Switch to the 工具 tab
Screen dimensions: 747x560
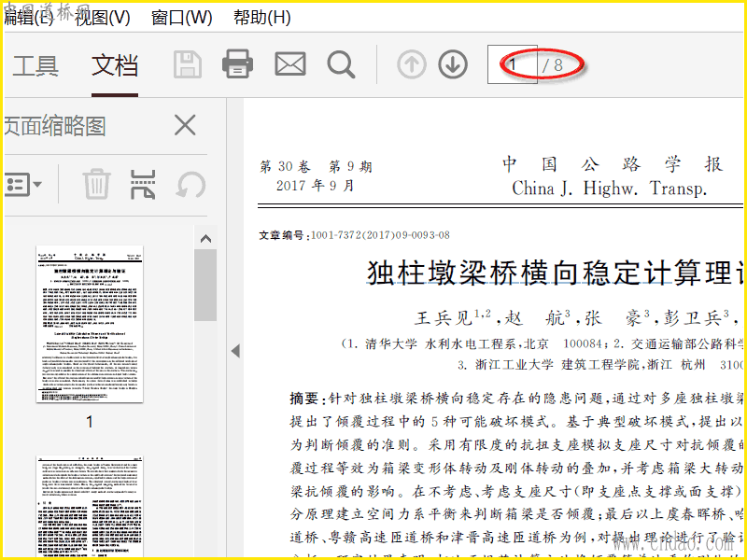click(35, 65)
